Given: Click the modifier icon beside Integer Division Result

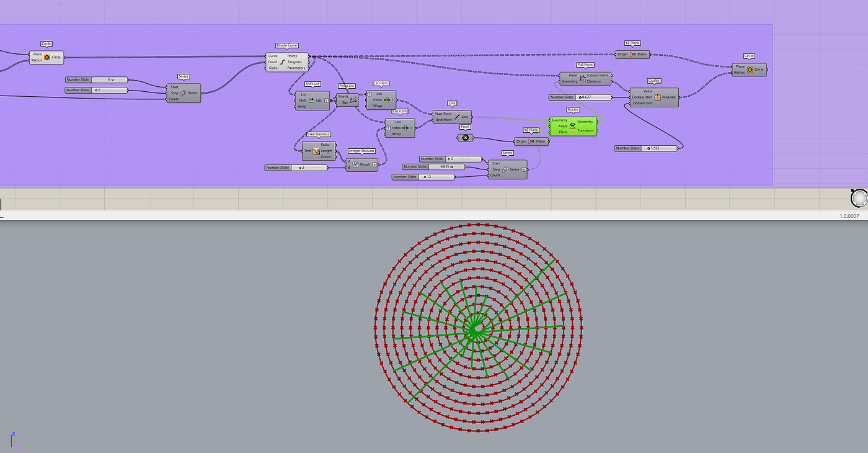Looking at the screenshot, I should [374, 164].
